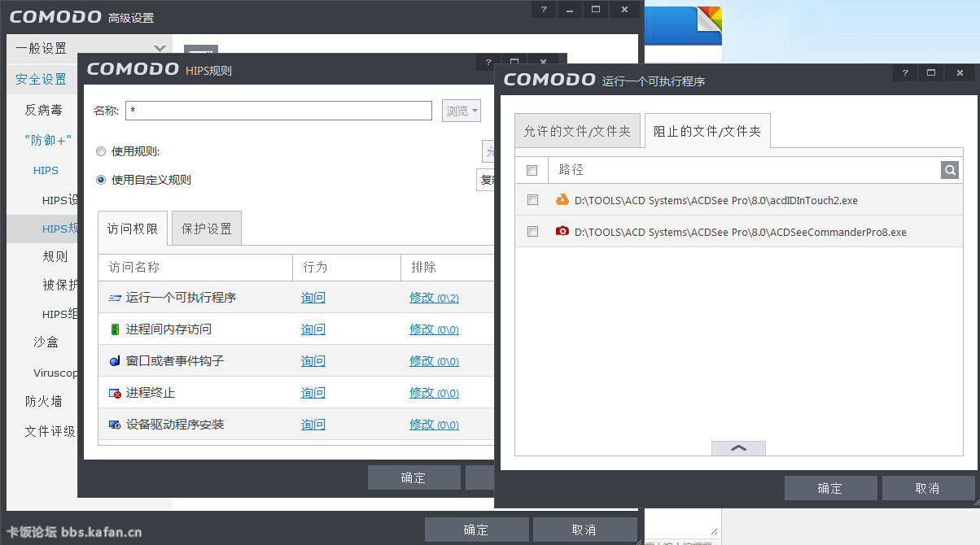Open the 浏览 dropdown menu
The width and height of the screenshot is (980, 545).
coord(461,110)
